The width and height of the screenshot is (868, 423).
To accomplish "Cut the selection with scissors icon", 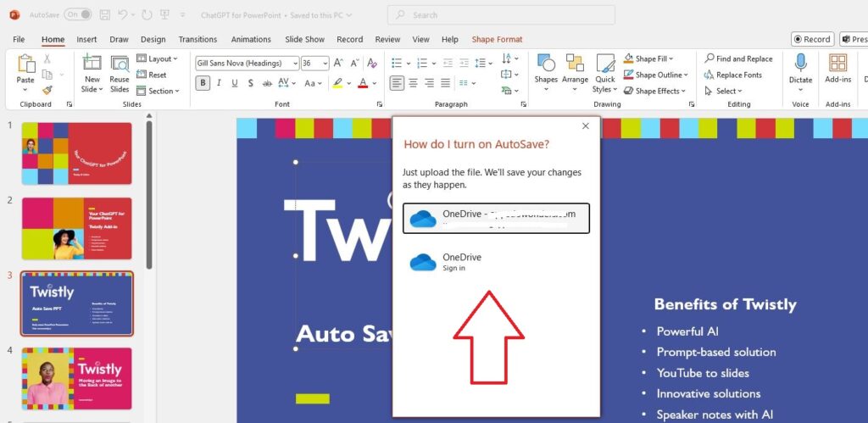I will click(x=47, y=58).
